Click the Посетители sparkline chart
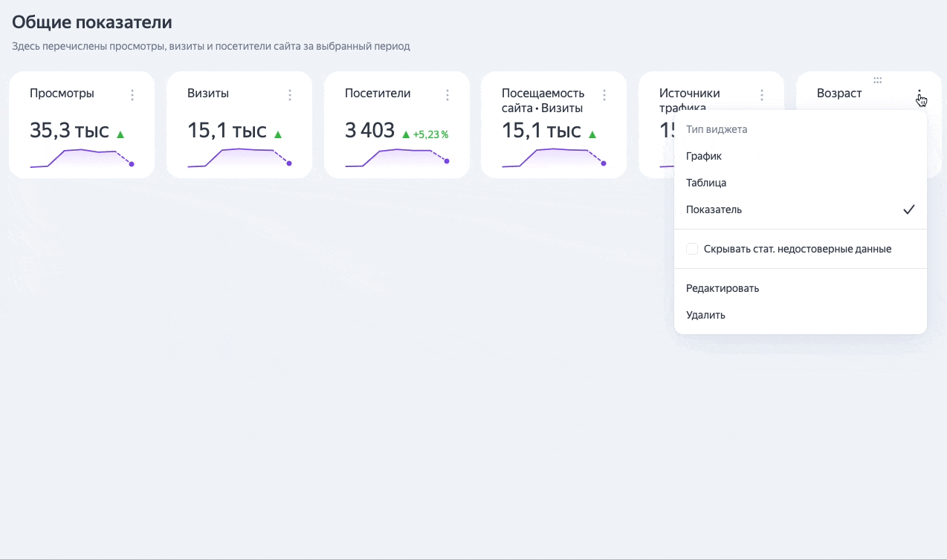 pos(397,158)
